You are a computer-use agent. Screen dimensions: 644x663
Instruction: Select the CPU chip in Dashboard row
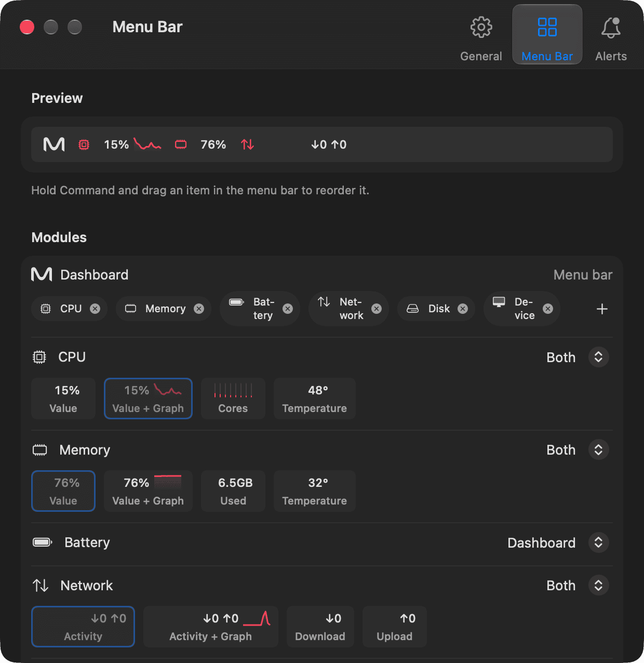(x=69, y=309)
